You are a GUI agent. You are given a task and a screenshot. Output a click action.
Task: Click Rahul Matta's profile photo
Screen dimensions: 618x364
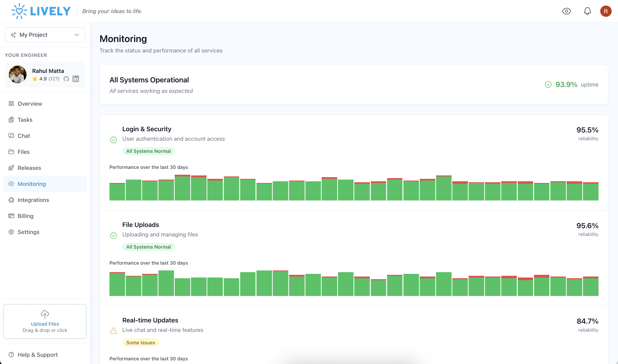[x=18, y=74]
